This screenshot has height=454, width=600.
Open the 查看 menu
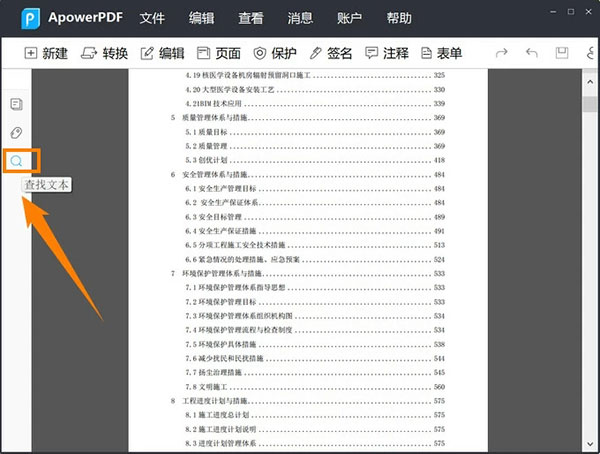click(251, 18)
